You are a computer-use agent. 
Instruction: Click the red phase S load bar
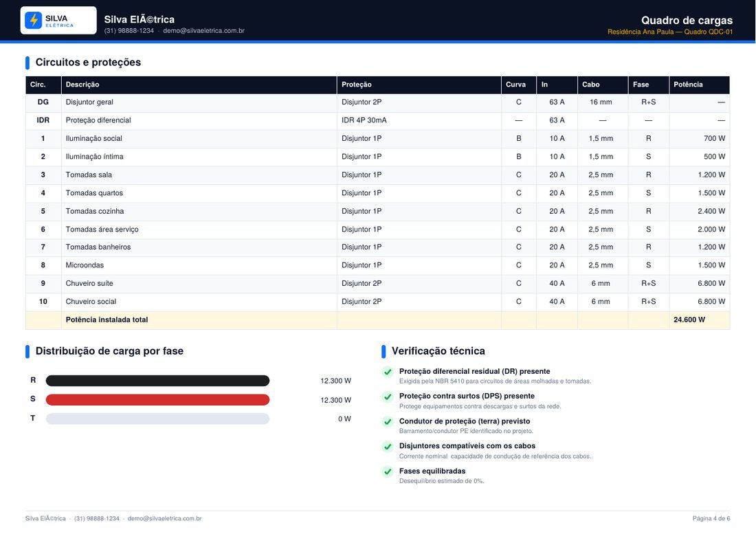157,399
